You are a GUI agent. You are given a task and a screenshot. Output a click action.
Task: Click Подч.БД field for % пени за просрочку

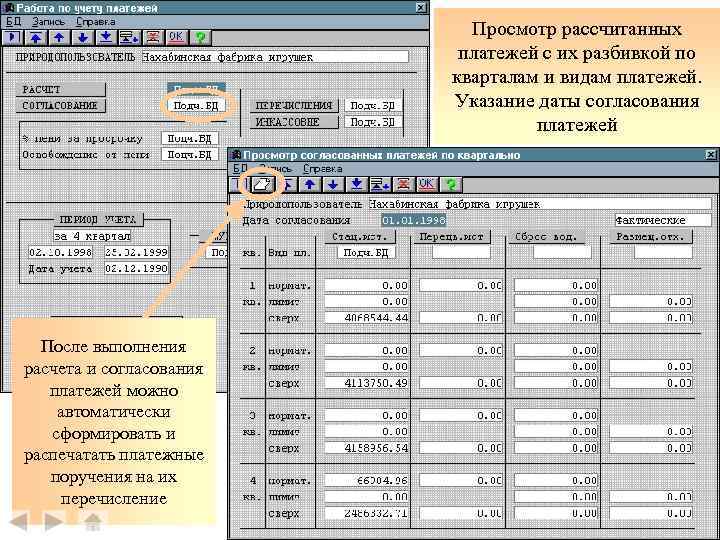[x=190, y=138]
